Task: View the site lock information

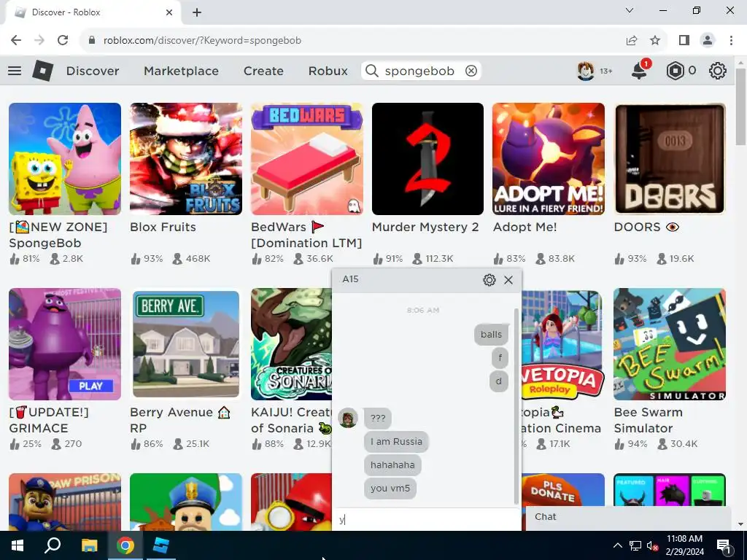Action: click(x=92, y=41)
